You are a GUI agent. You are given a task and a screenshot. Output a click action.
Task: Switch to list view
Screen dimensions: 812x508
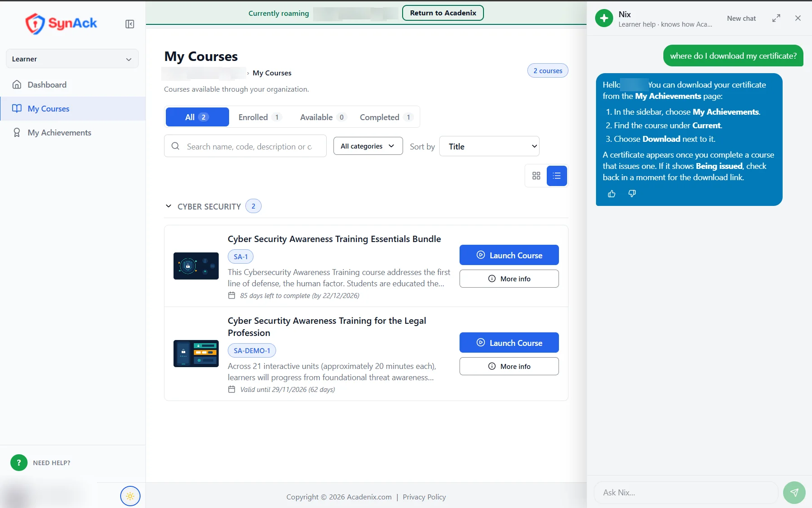557,176
